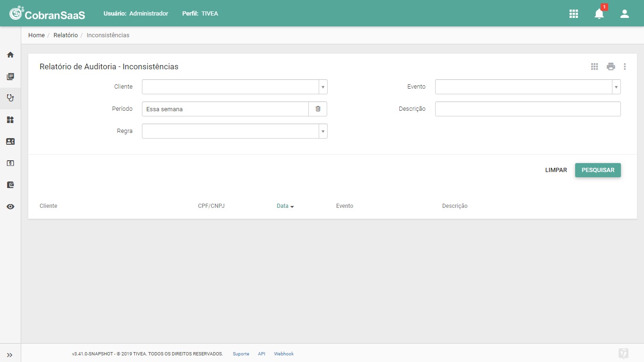Sort by CPF/CNPJ column header
Screen dimensions: 644x362
[x=211, y=206]
